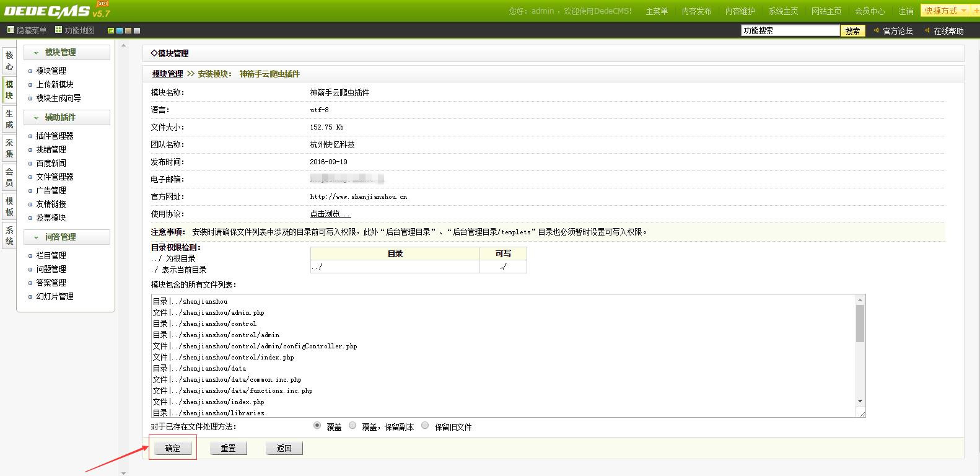The image size is (980, 476).
Task: Open 模块生成向导 in the sidebar
Action: pos(58,98)
